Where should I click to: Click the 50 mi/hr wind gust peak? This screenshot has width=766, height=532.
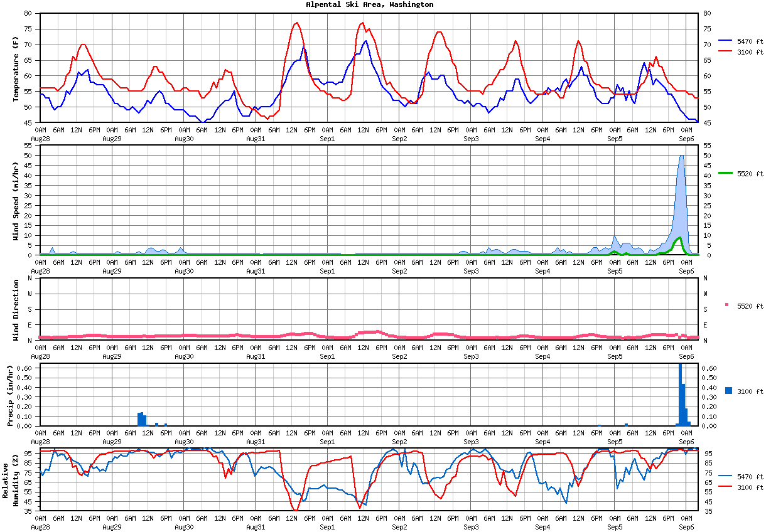(681, 156)
